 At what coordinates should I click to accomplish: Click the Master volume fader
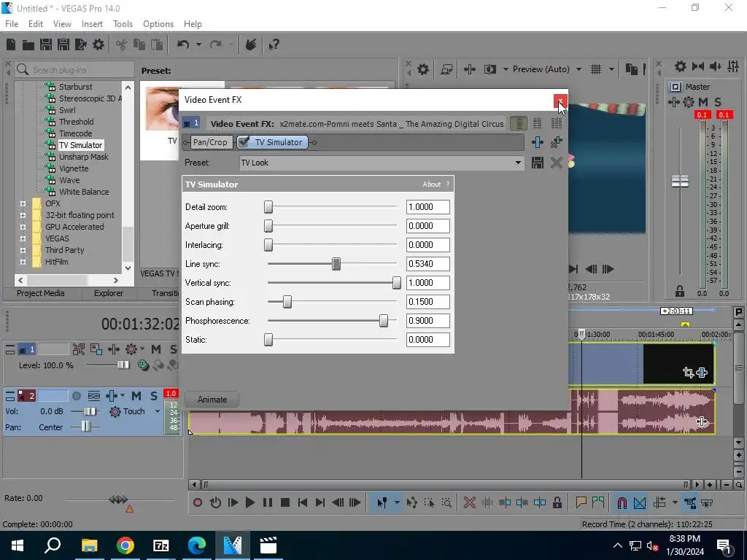click(x=680, y=181)
